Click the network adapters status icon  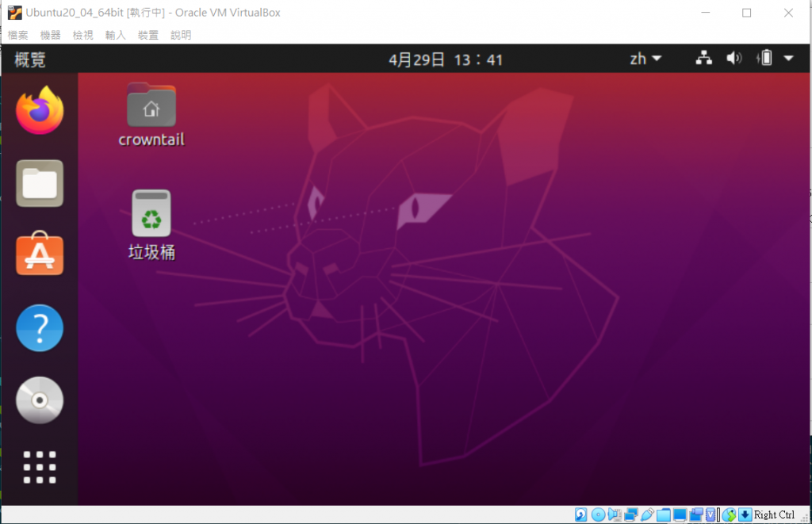click(x=631, y=514)
